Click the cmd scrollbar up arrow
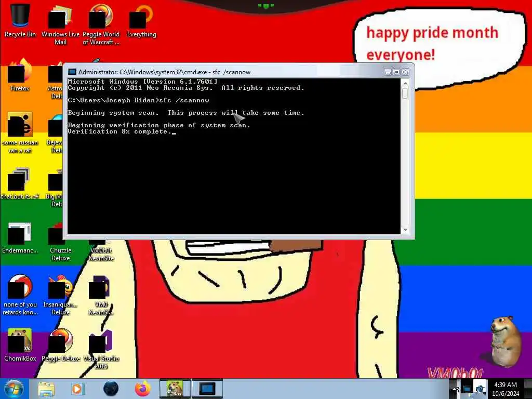This screenshot has height=399, width=532. [405, 83]
